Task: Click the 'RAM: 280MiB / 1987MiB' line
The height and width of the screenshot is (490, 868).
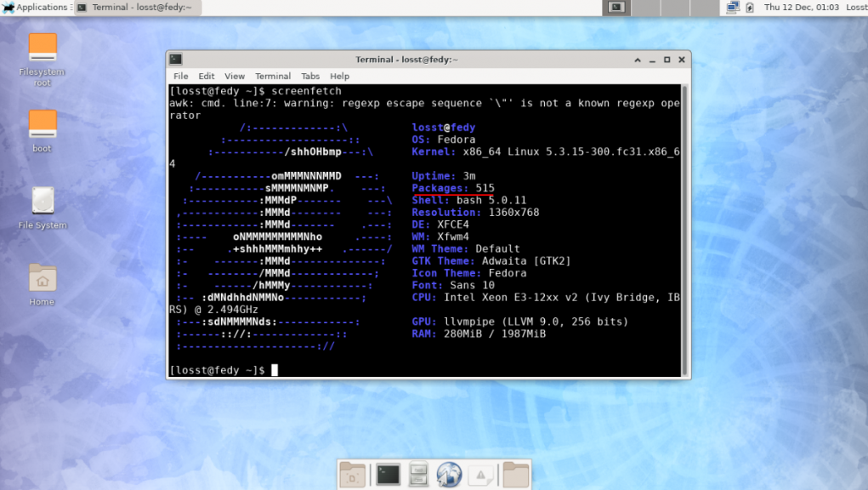Action: point(479,333)
